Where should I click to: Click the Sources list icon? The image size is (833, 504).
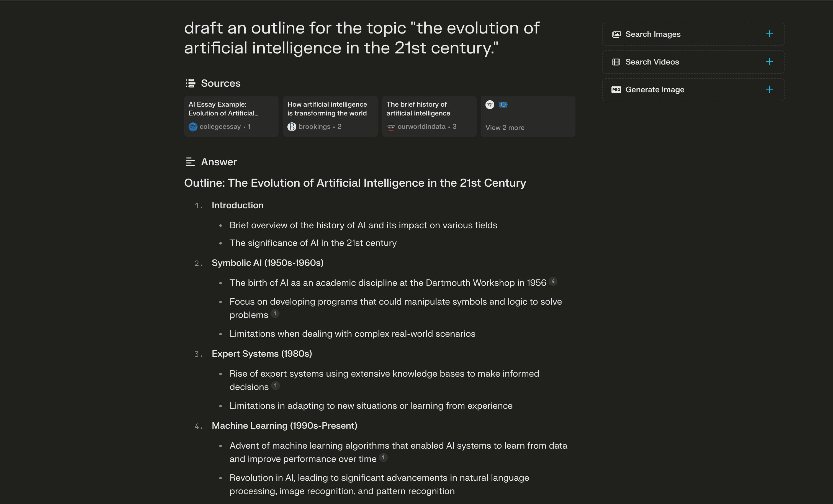click(x=191, y=83)
